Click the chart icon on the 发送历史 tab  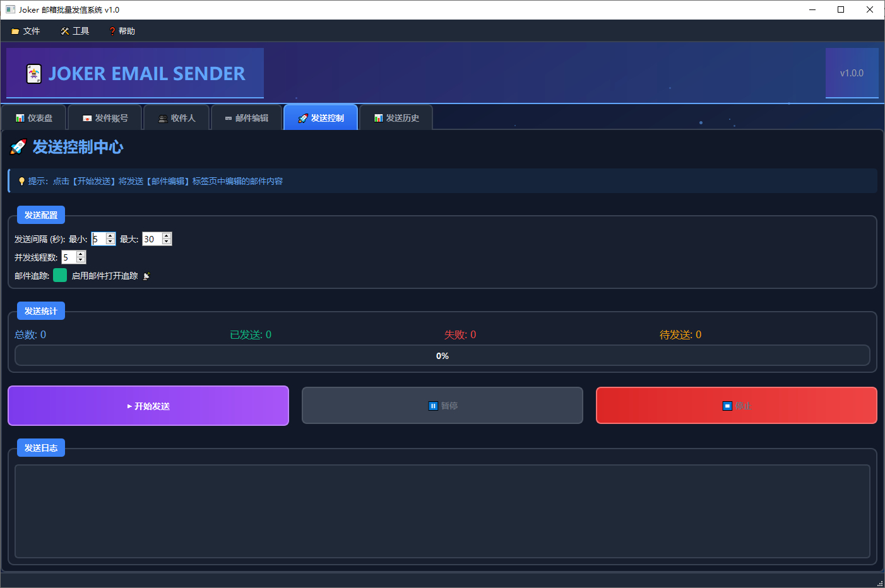pos(378,119)
